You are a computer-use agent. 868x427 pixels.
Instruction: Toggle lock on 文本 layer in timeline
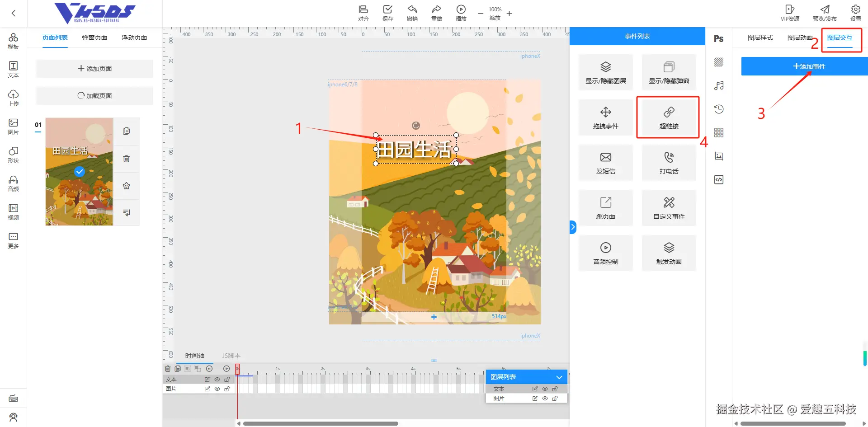click(x=227, y=380)
